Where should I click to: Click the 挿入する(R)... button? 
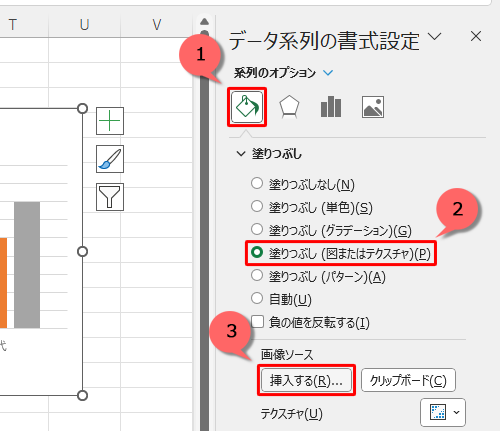[x=306, y=380]
